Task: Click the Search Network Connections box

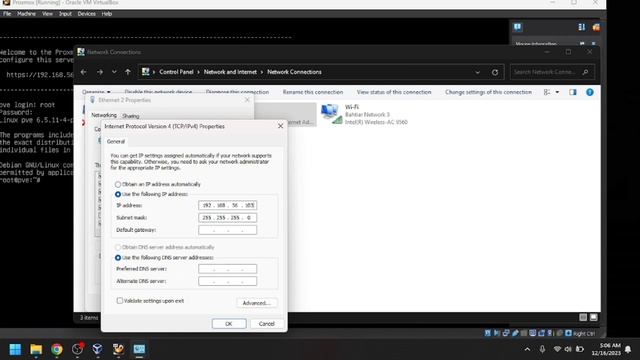Action: pos(552,72)
